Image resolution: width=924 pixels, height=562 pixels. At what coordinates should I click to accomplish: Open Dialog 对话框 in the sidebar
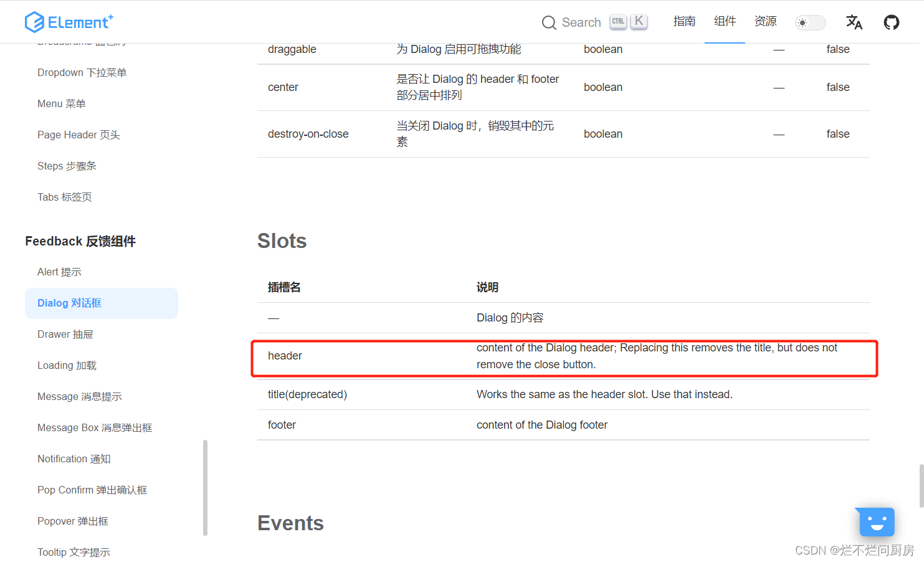click(69, 303)
